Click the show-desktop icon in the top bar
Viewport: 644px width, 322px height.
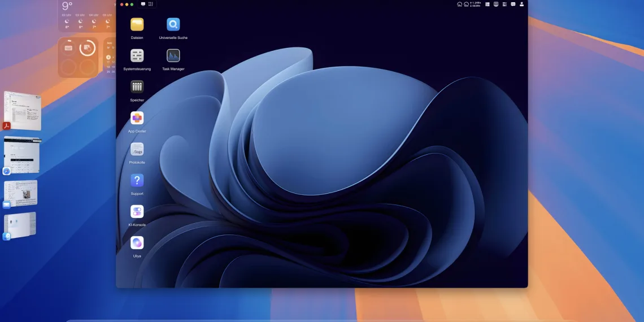143,4
